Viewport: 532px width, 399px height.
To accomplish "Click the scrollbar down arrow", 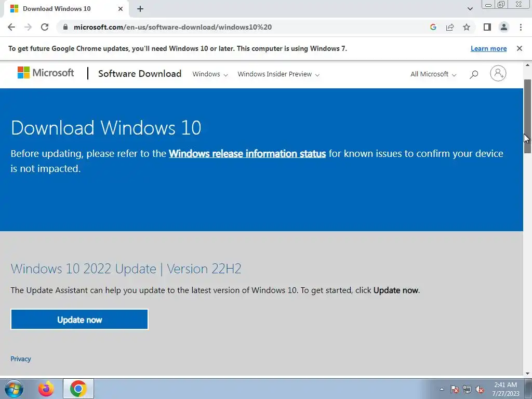I will (x=527, y=374).
